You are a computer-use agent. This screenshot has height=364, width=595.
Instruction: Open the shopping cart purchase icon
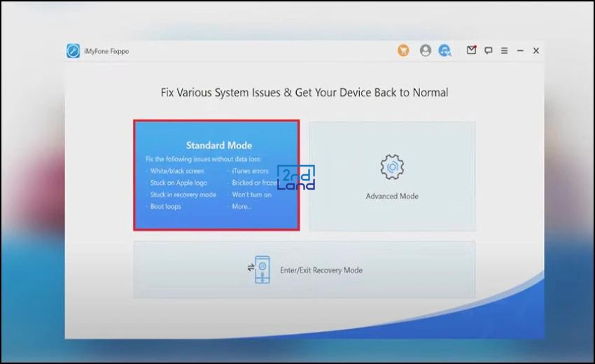403,50
